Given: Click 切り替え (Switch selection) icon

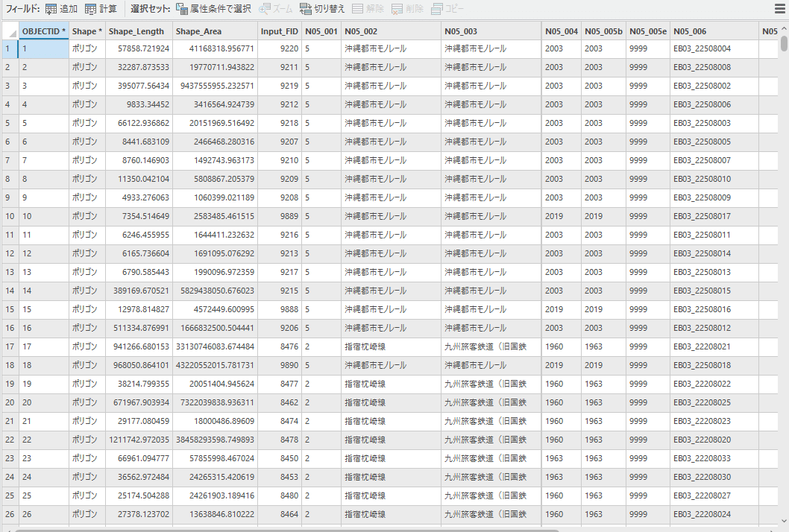Looking at the screenshot, I should pyautogui.click(x=306, y=8).
